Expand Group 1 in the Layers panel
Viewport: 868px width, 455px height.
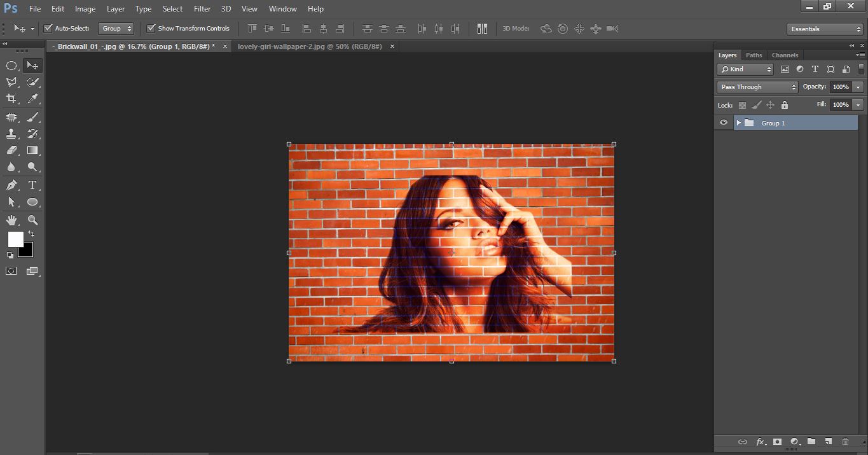tap(738, 122)
